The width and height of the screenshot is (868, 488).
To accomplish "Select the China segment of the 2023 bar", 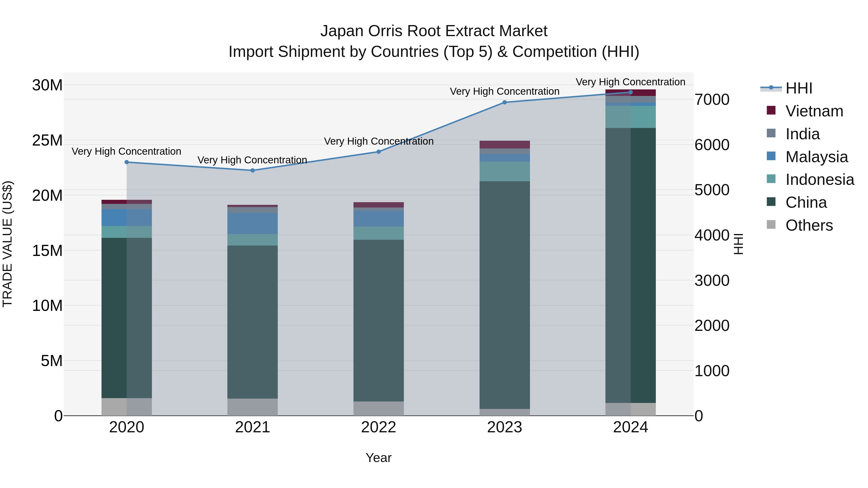I will point(505,295).
